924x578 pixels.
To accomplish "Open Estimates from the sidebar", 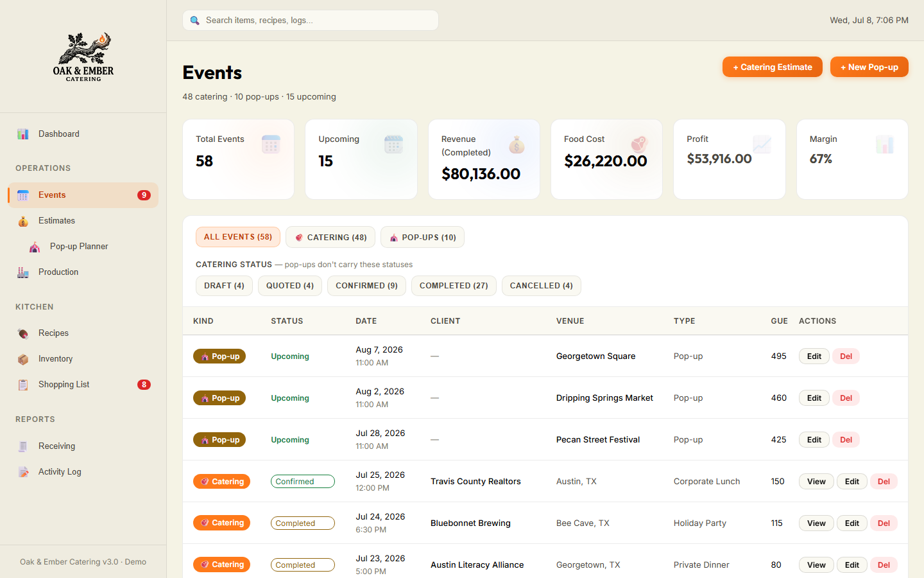I will tap(83, 221).
